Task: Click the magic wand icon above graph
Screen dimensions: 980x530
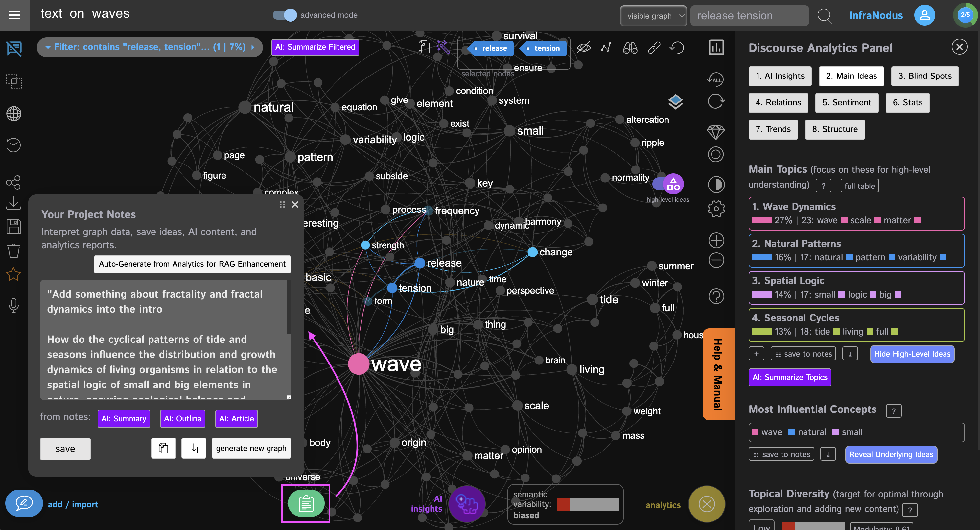Action: 443,47
